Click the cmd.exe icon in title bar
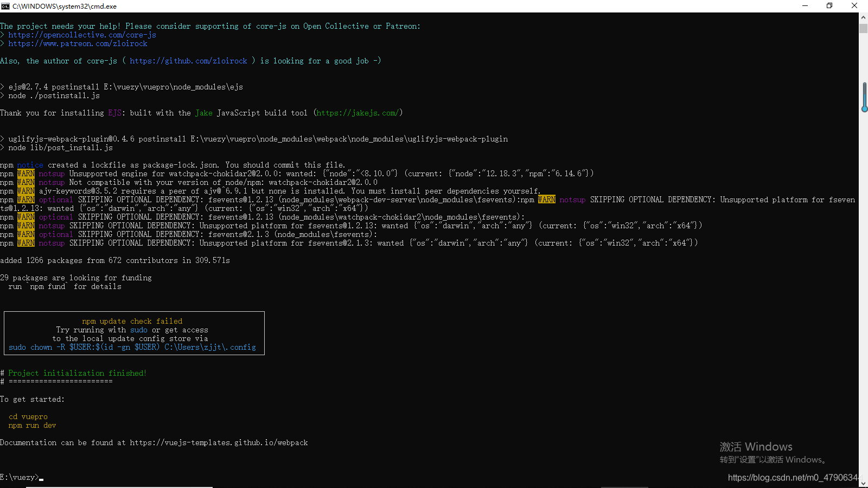The width and height of the screenshot is (868, 488). [x=5, y=6]
